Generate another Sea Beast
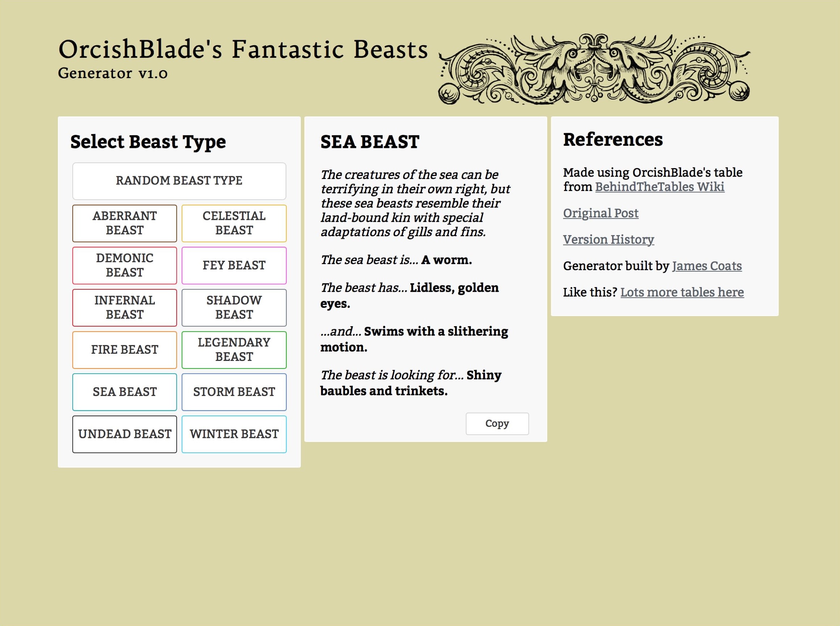This screenshot has height=626, width=840. pyautogui.click(x=124, y=392)
